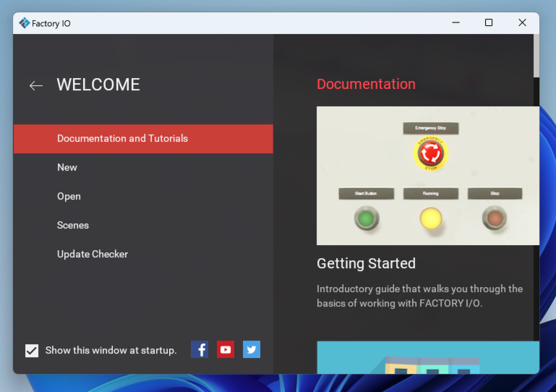Open the Getting Started thumbnail image
The width and height of the screenshot is (556, 392).
point(427,176)
